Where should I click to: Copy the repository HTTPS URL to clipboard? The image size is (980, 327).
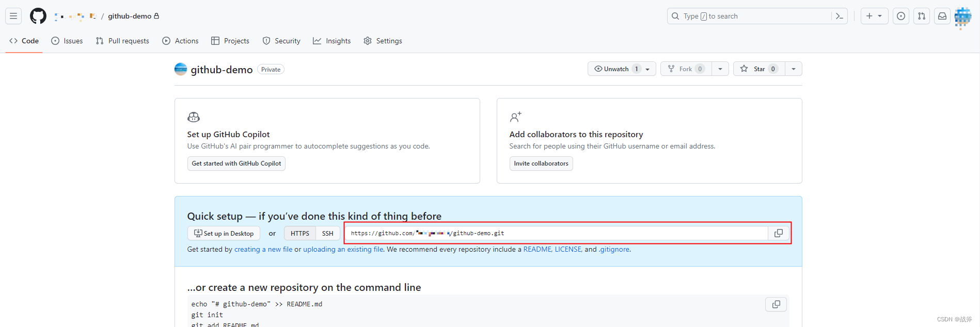779,233
